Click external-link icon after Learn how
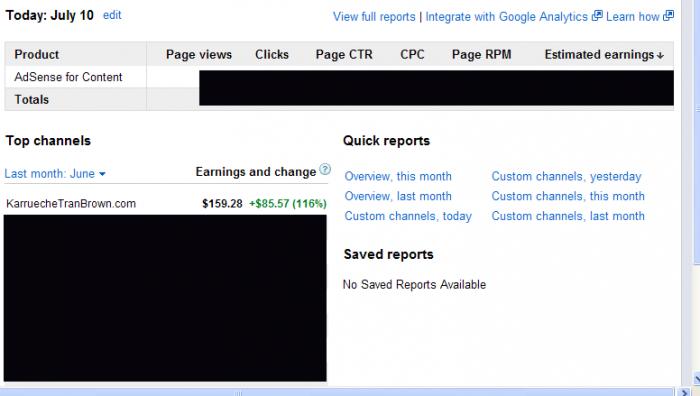The width and height of the screenshot is (700, 396). pyautogui.click(x=668, y=16)
